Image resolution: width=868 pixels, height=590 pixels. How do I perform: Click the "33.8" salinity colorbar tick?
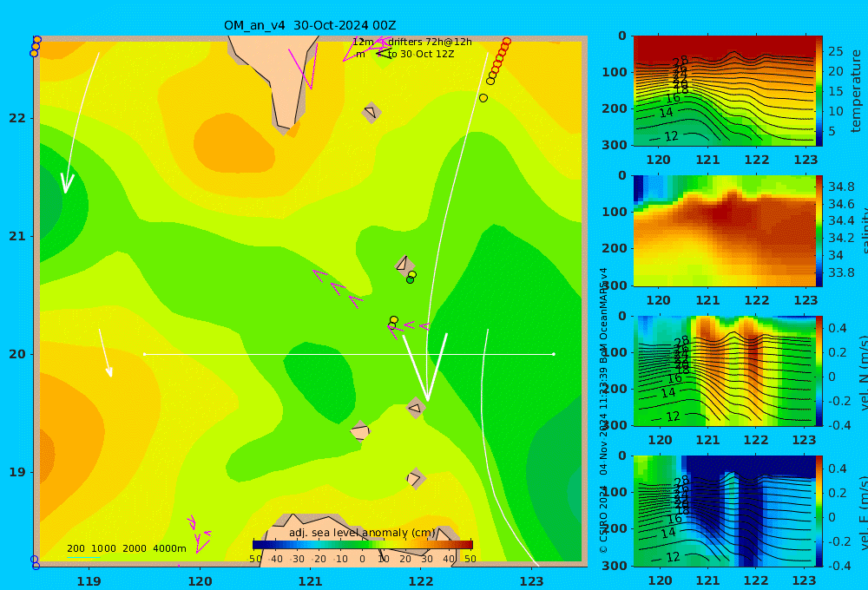coord(841,272)
